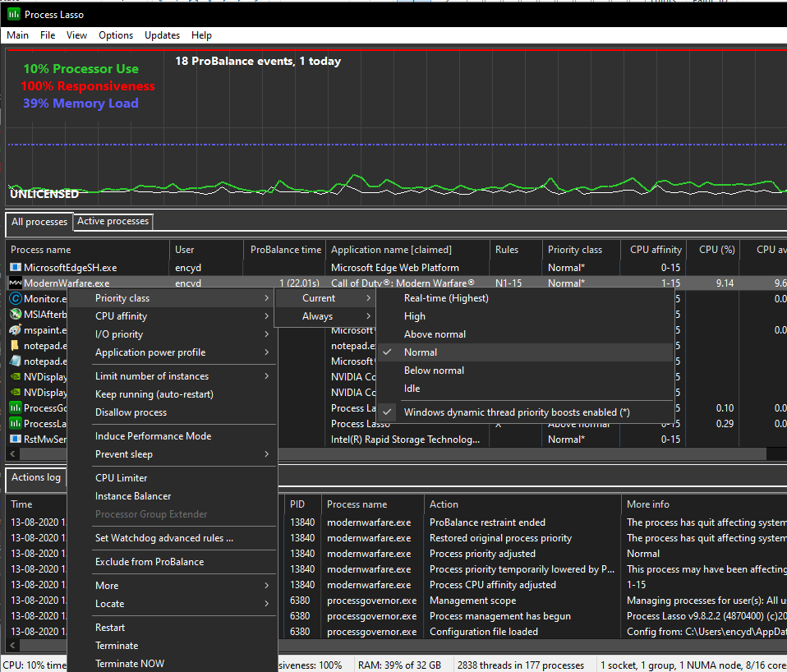Click the RstMwService process icon
The height and width of the screenshot is (672, 787).
(x=16, y=440)
